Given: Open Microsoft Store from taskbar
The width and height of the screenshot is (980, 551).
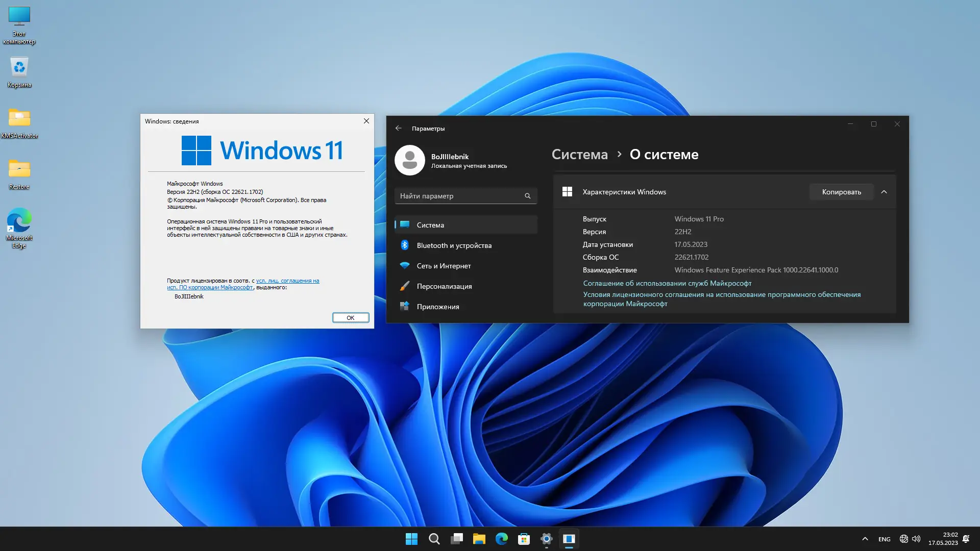Looking at the screenshot, I should tap(524, 539).
